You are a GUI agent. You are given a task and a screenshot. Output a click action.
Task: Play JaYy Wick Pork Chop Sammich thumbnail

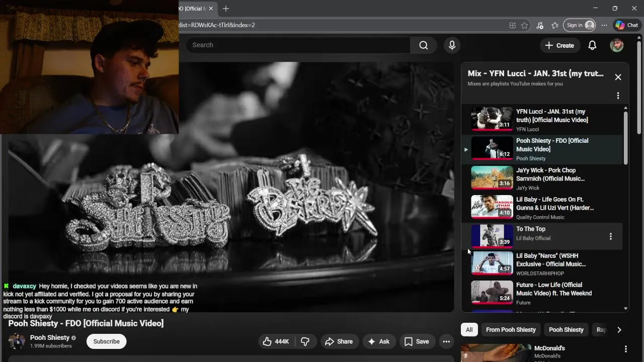click(x=492, y=177)
